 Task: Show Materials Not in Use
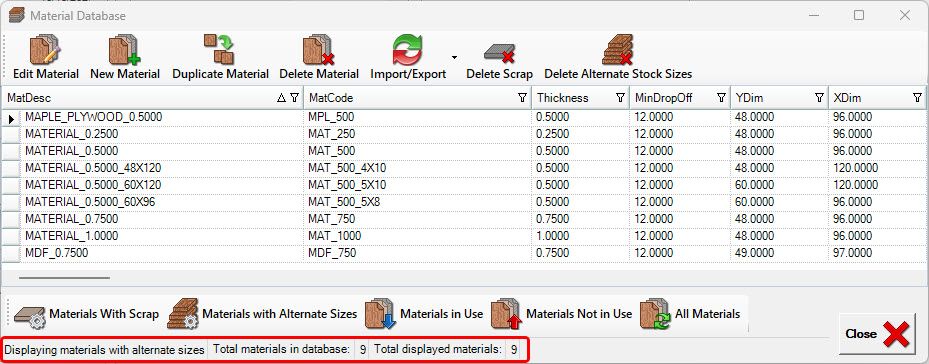click(562, 314)
